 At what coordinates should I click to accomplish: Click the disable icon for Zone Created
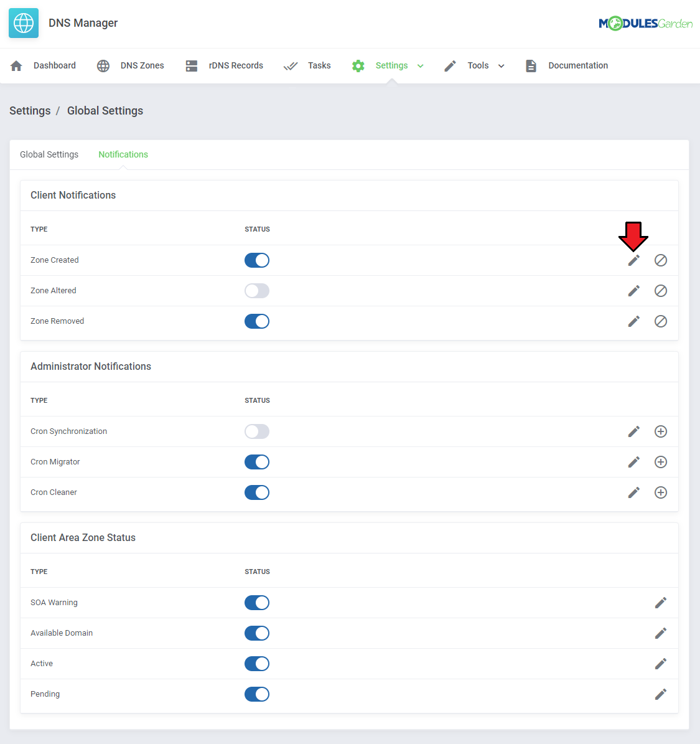[x=661, y=260]
